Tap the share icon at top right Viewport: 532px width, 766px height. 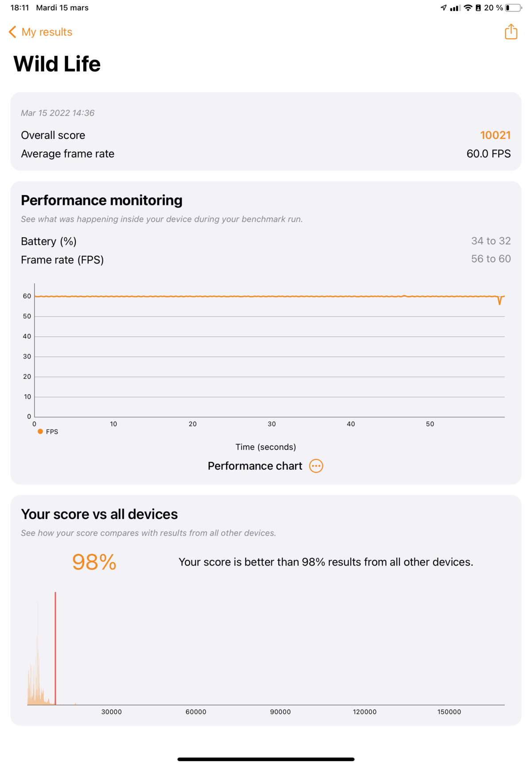(511, 31)
